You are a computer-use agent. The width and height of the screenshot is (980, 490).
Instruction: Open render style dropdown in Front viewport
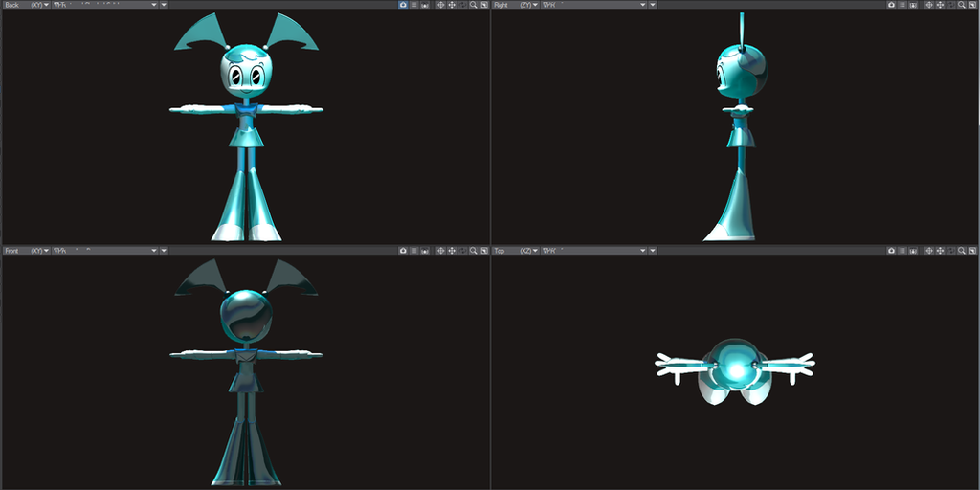click(105, 250)
